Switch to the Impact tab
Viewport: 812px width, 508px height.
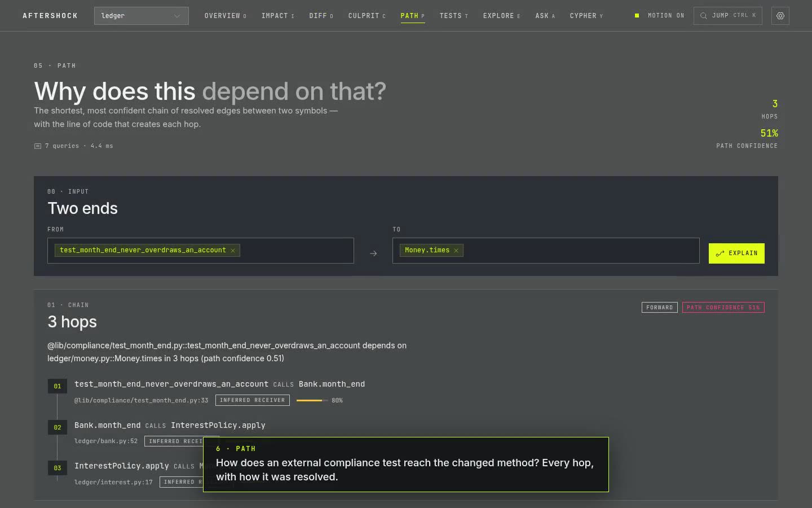[277, 16]
